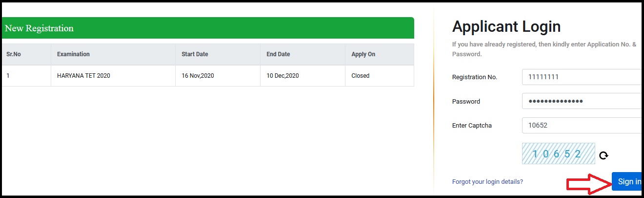Click the Examination column header

point(73,54)
